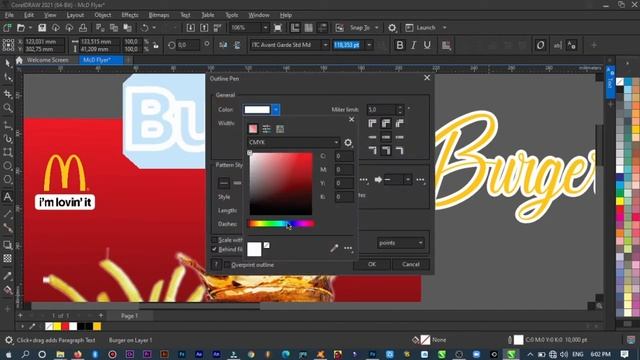Uncheck Behind fill checkbox
Image resolution: width=640 pixels, height=360 pixels.
pos(214,249)
